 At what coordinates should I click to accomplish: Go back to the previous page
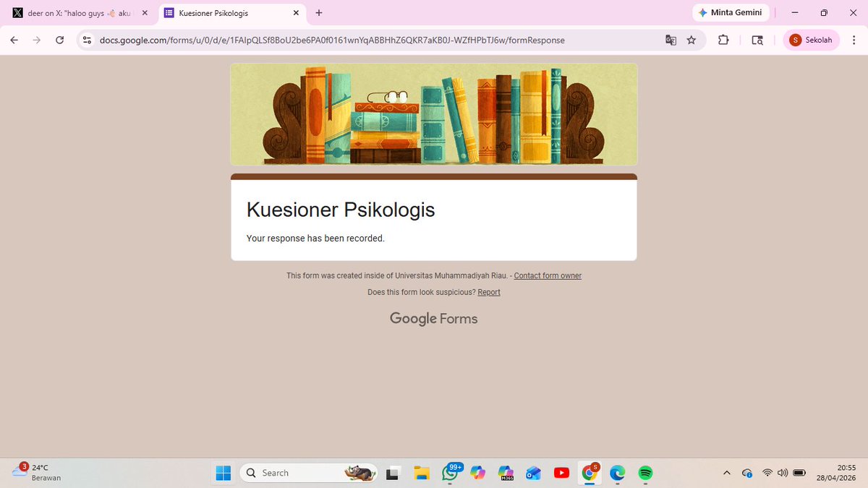(x=14, y=40)
